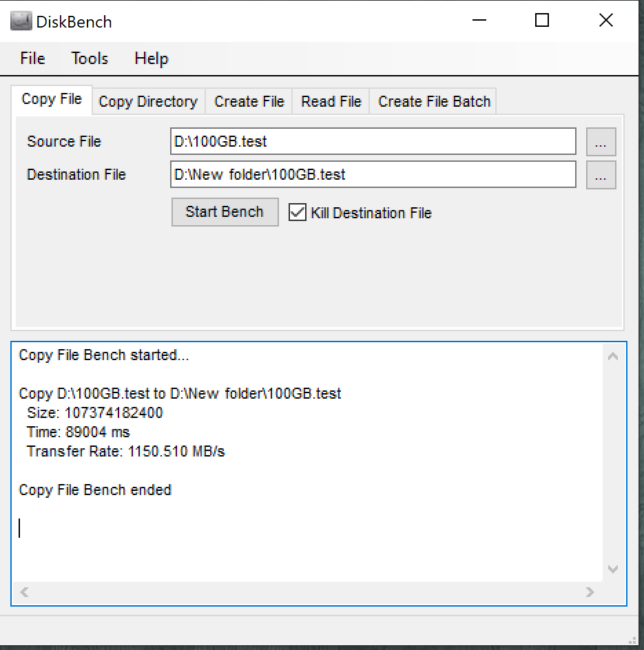Screen dimensions: 644x650
Task: Click the "Time: 89004 ms" line
Action: point(78,432)
